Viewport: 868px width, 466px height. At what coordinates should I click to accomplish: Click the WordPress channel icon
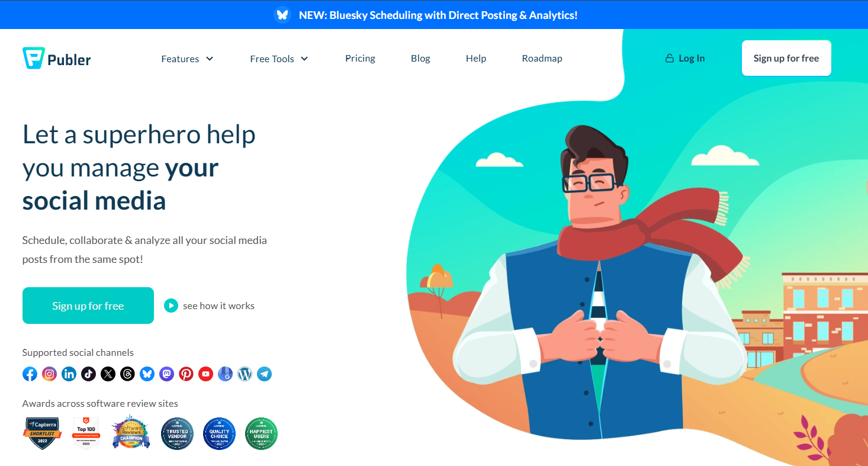[x=245, y=374]
